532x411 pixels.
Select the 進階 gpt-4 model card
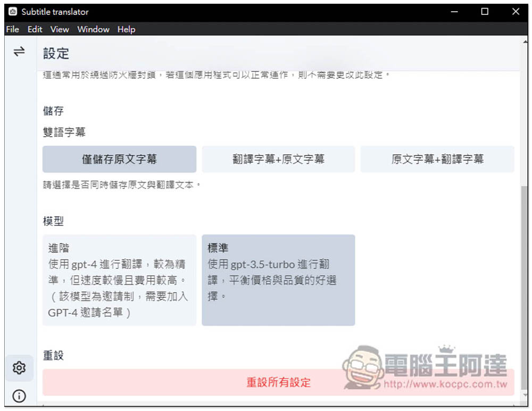119,280
